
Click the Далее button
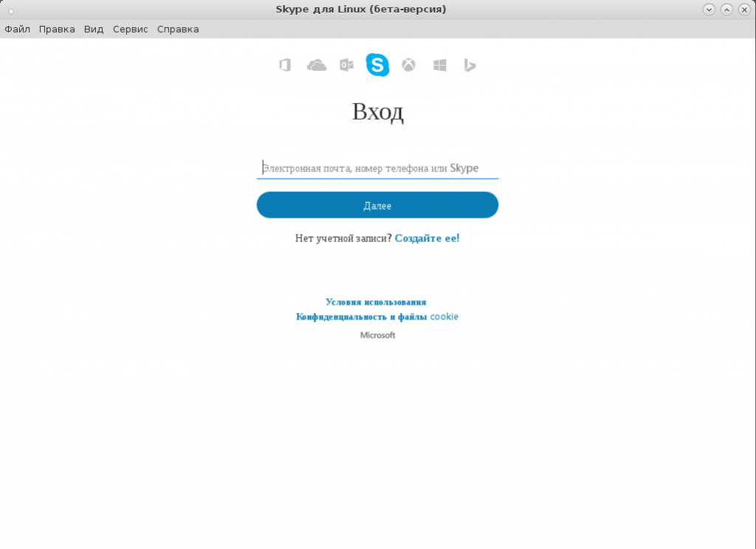377,205
